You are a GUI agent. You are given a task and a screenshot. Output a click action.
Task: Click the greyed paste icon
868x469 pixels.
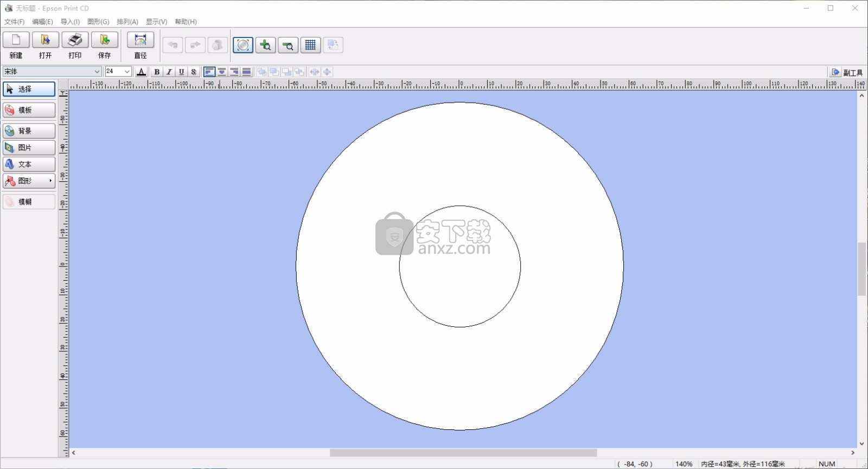[218, 45]
